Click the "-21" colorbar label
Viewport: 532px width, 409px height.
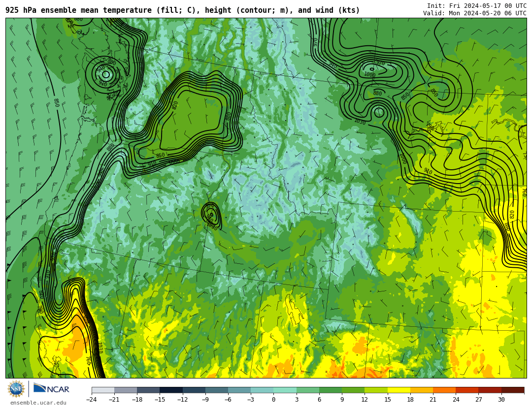click(114, 400)
